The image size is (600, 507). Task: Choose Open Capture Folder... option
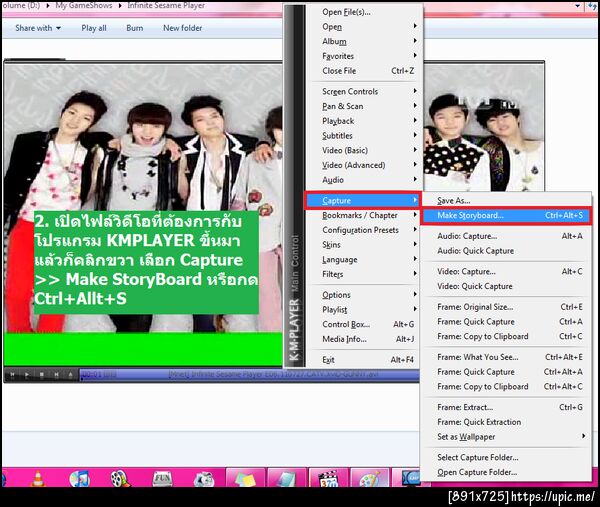506,472
